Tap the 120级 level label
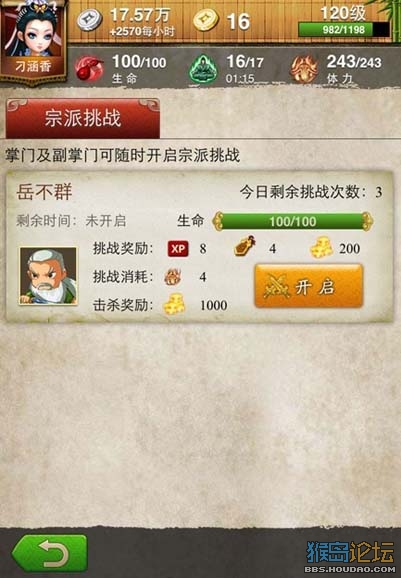Screen dimensions: 401x578 tap(343, 13)
